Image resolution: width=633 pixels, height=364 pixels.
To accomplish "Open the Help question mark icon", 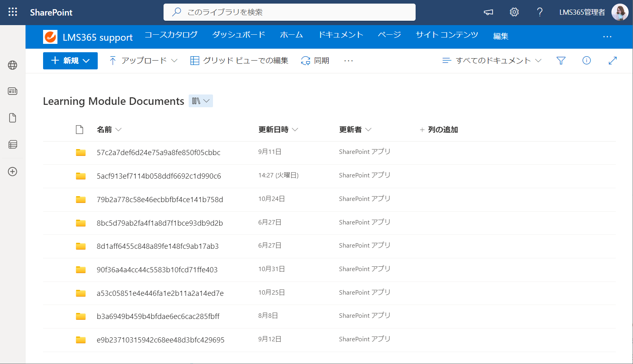I will point(540,12).
